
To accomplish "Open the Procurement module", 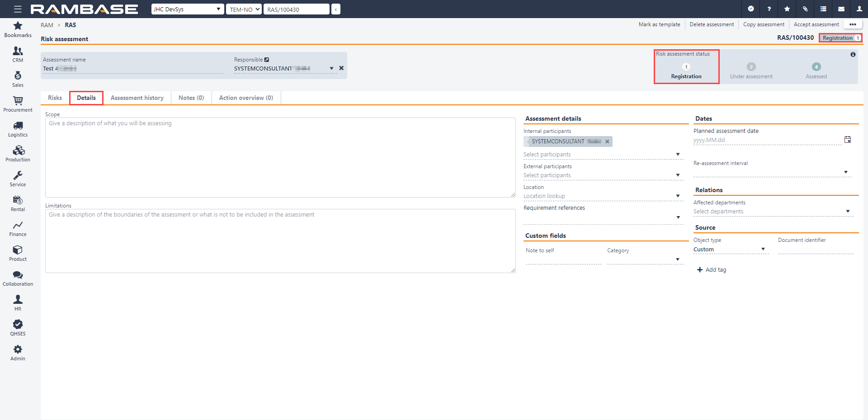I will coord(18,103).
